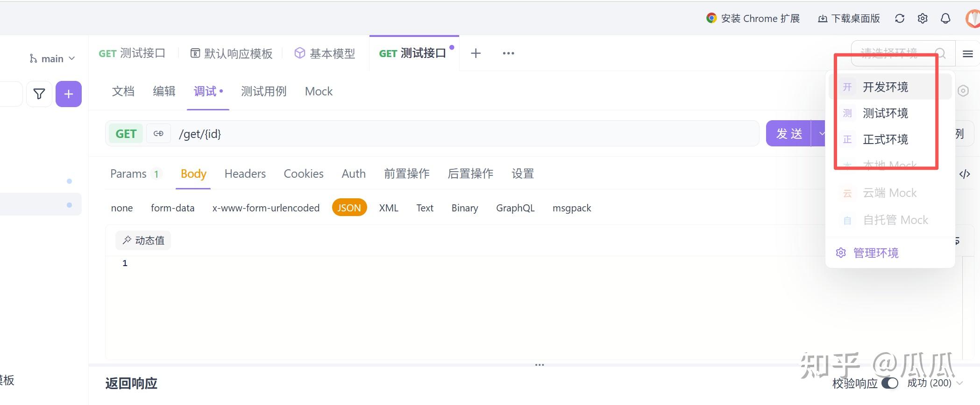Open the 默认响应模板 tab
This screenshot has width=980, height=405.
click(232, 53)
